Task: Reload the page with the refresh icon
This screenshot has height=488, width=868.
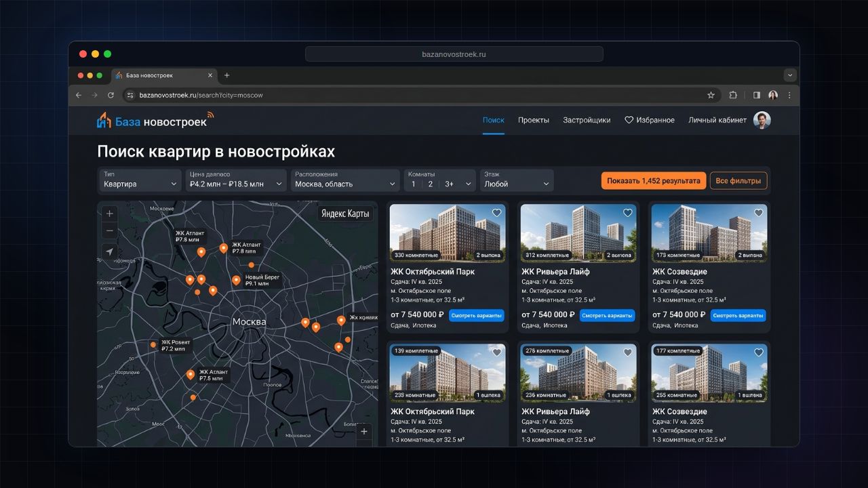Action: (110, 96)
